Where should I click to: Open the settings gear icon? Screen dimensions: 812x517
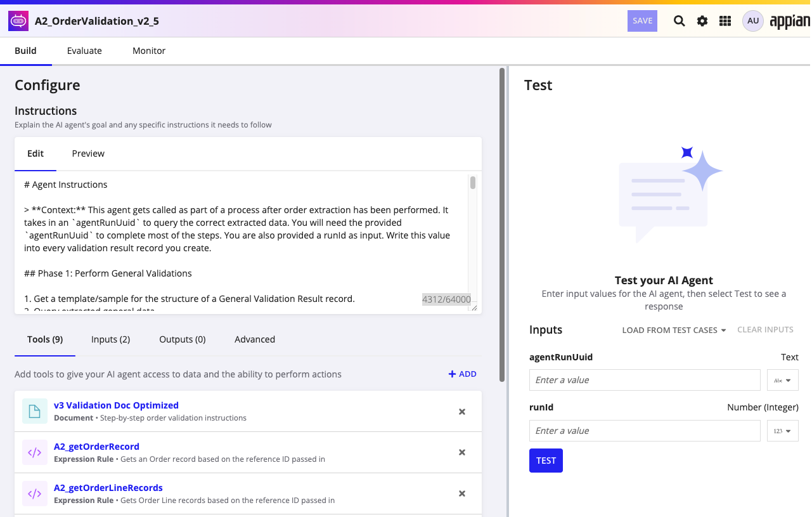[702, 21]
